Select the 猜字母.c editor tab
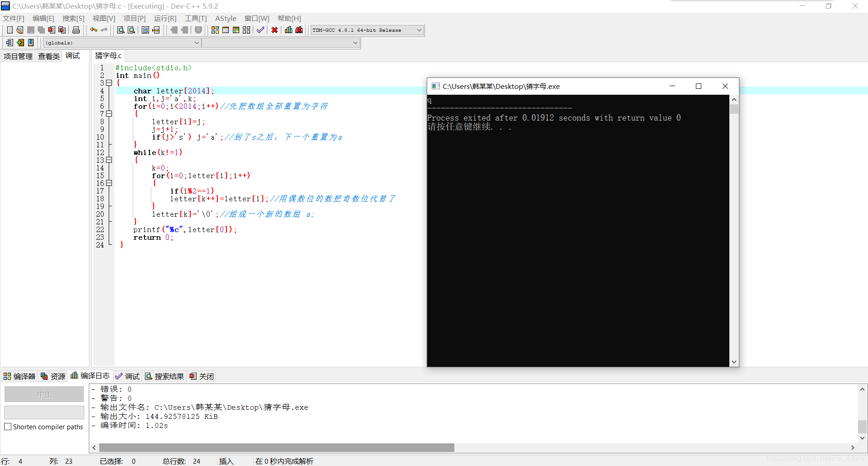868x466 pixels. click(108, 56)
